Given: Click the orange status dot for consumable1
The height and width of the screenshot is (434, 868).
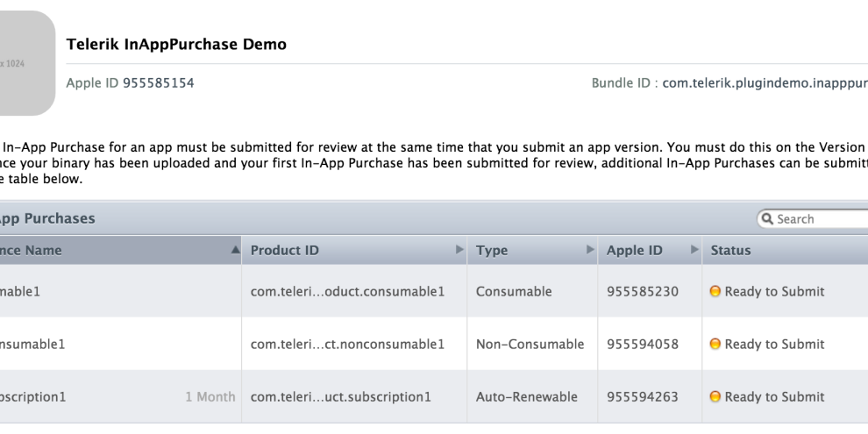Looking at the screenshot, I should click(715, 292).
